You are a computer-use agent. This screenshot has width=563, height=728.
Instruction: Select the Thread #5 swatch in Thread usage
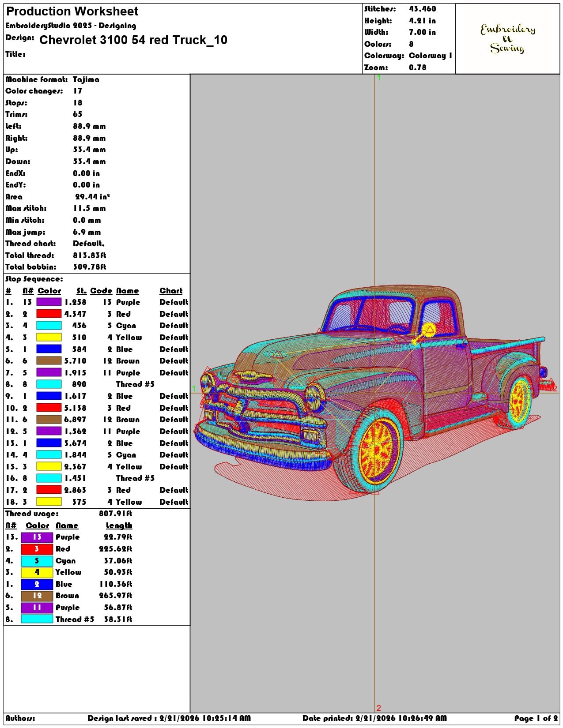[37, 619]
